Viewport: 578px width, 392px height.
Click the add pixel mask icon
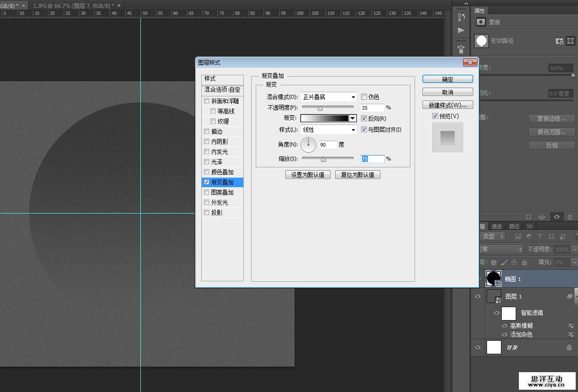coord(560,41)
